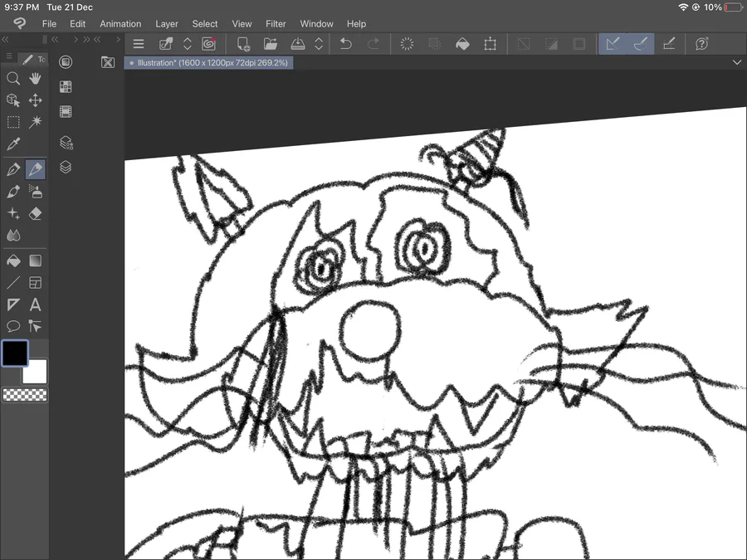Select the Eraser tool
The height and width of the screenshot is (560, 747).
[35, 213]
